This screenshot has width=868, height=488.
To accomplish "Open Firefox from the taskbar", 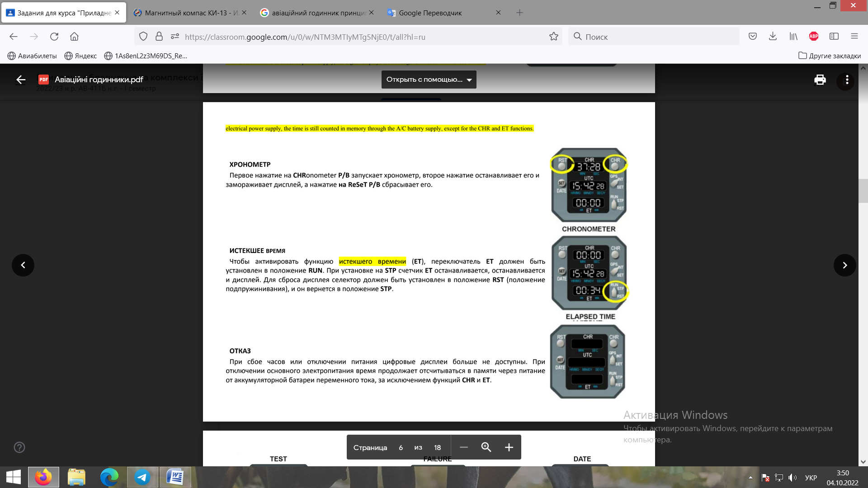I will tap(43, 477).
